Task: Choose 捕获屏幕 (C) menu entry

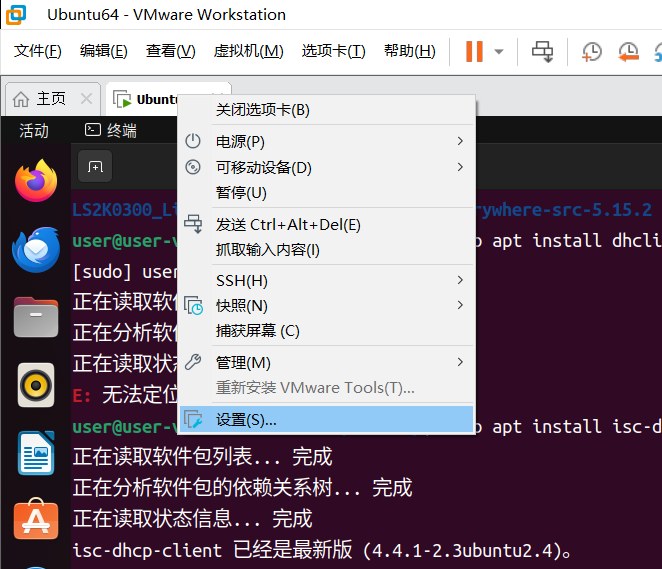Action: pos(326,331)
